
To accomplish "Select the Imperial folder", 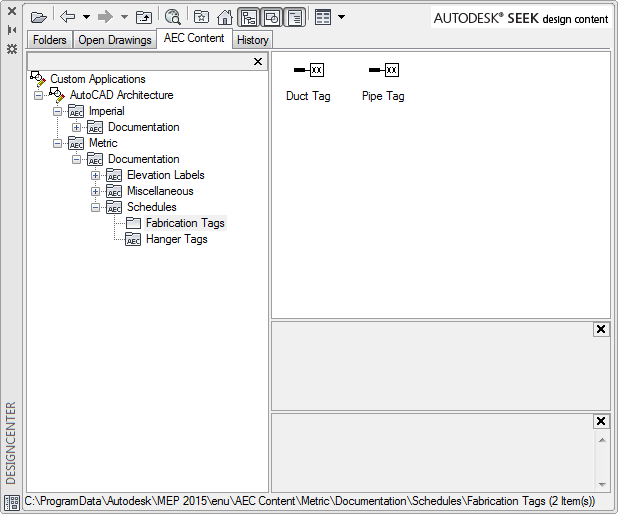I will 106,111.
